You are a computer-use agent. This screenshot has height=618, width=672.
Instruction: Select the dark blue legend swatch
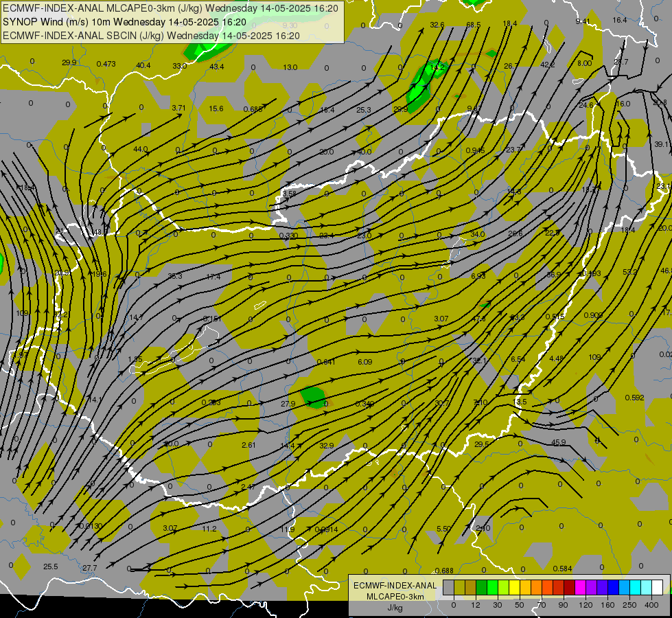613,588
